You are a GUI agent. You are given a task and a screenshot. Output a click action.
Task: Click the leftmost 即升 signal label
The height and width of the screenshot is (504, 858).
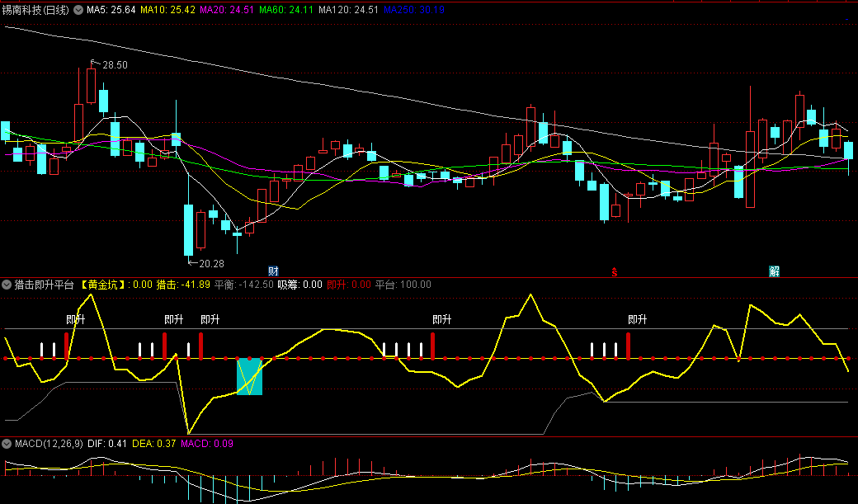coord(76,319)
